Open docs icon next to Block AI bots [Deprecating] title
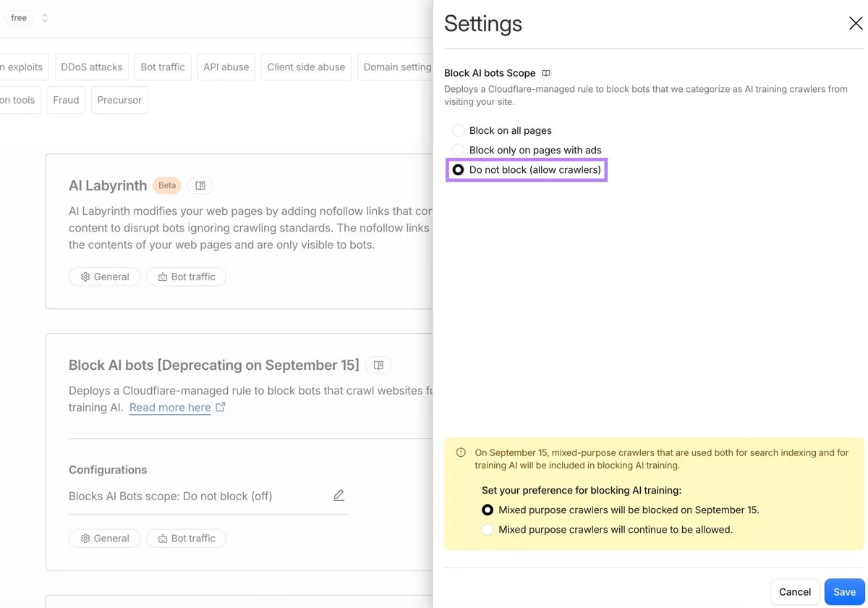This screenshot has height=608, width=868. (x=378, y=365)
